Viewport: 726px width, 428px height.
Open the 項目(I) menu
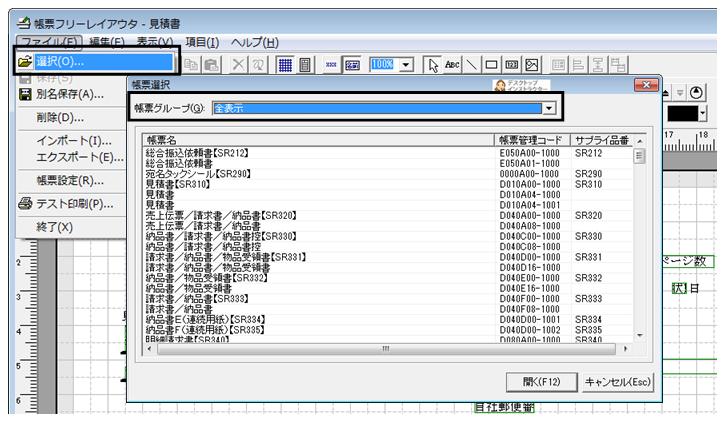202,43
